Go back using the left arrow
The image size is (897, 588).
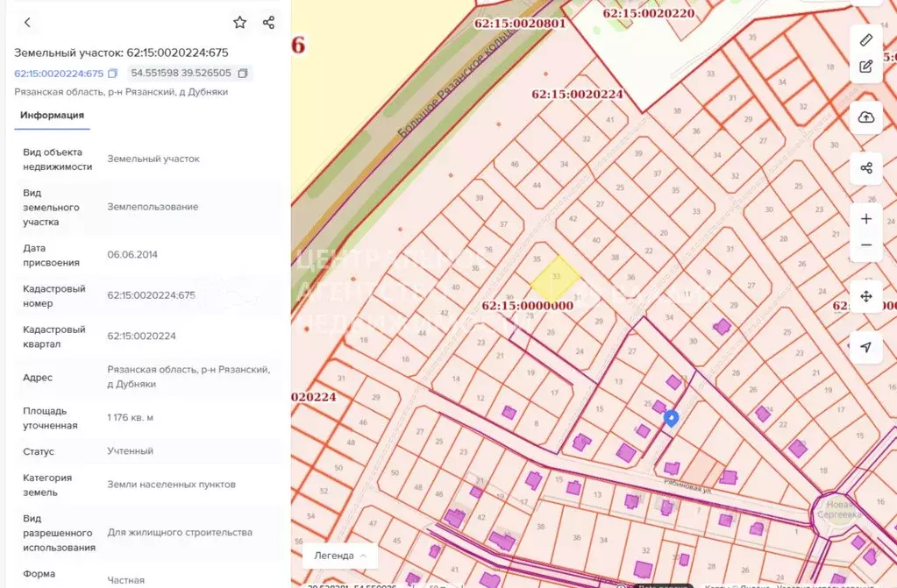27,23
